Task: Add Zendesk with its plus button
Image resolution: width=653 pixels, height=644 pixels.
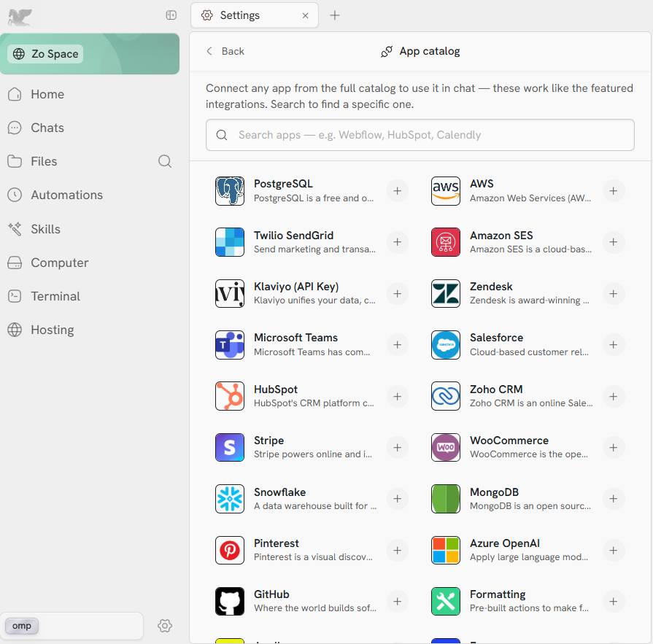Action: [614, 293]
